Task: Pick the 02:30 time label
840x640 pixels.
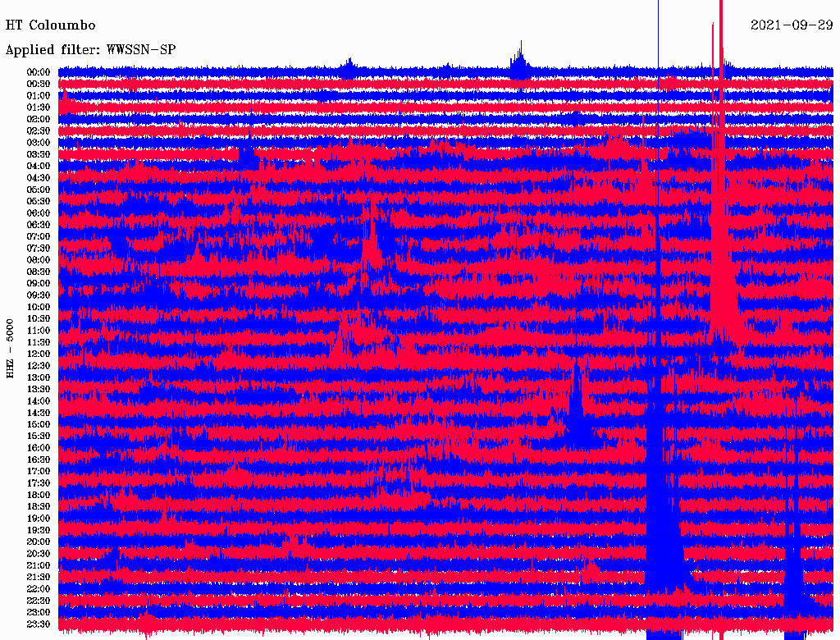Action: (x=39, y=131)
